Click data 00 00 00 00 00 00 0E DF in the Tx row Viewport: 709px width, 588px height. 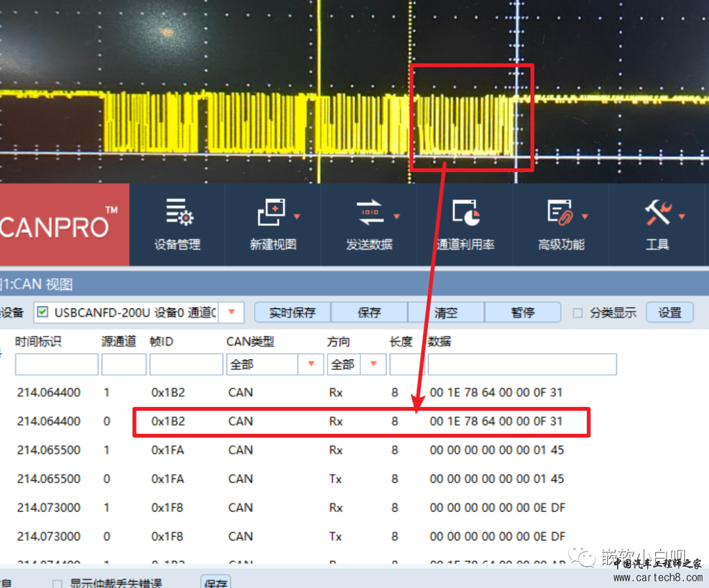point(498,536)
